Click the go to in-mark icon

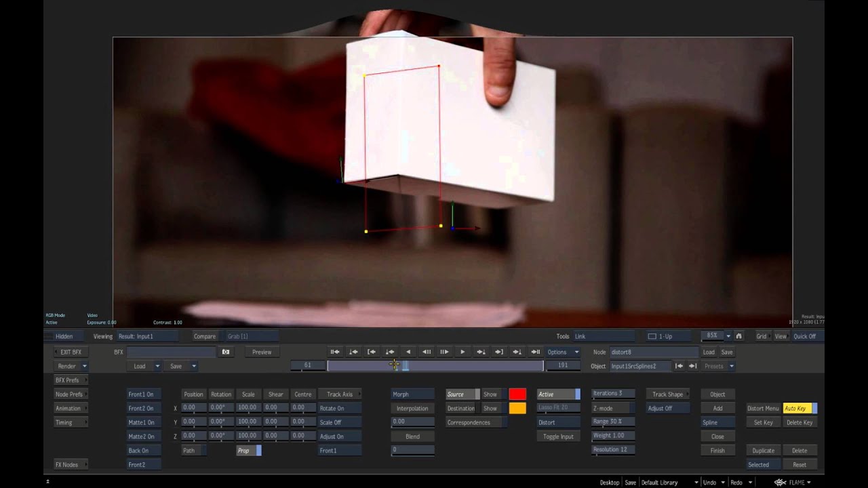point(372,352)
